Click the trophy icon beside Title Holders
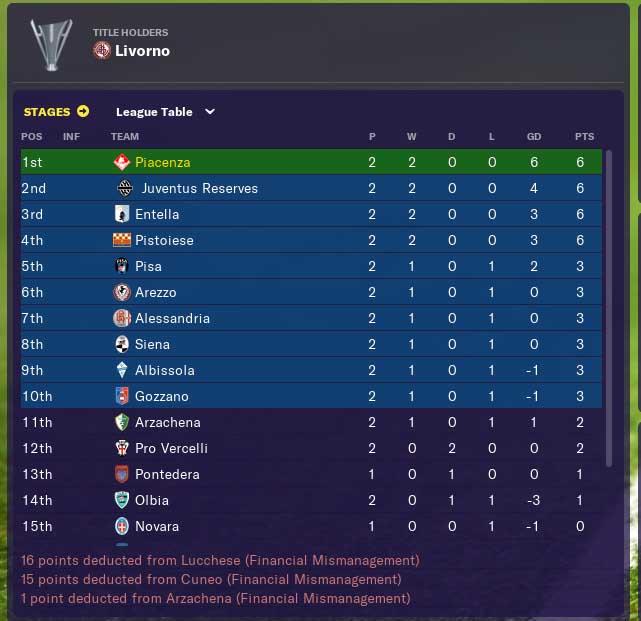This screenshot has height=621, width=641. point(52,45)
